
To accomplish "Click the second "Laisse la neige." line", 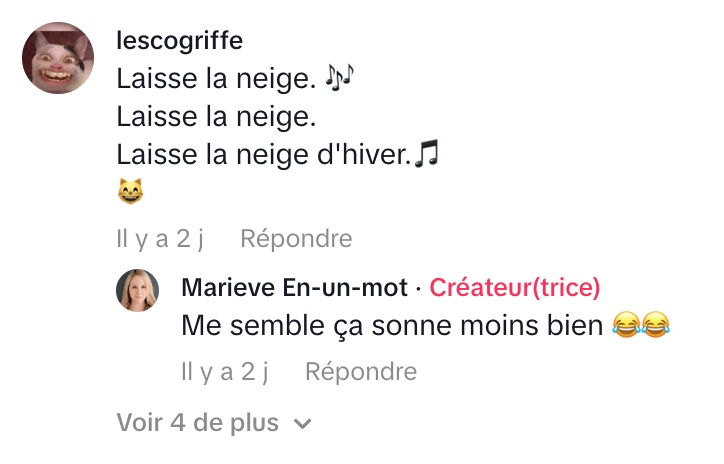I will [x=216, y=117].
